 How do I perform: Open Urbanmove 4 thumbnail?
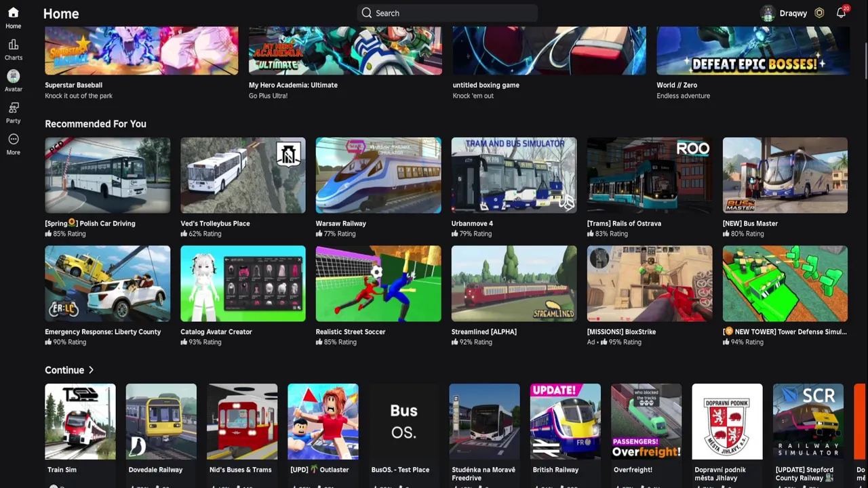pos(514,176)
